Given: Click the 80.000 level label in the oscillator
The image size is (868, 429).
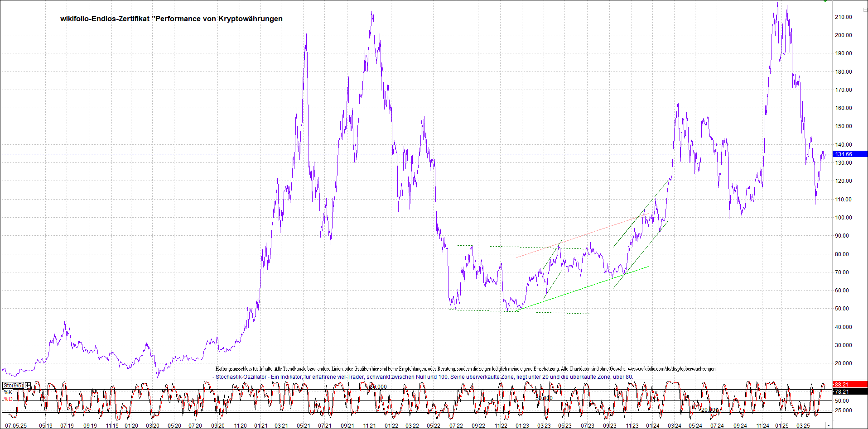Looking at the screenshot, I should click(x=378, y=387).
